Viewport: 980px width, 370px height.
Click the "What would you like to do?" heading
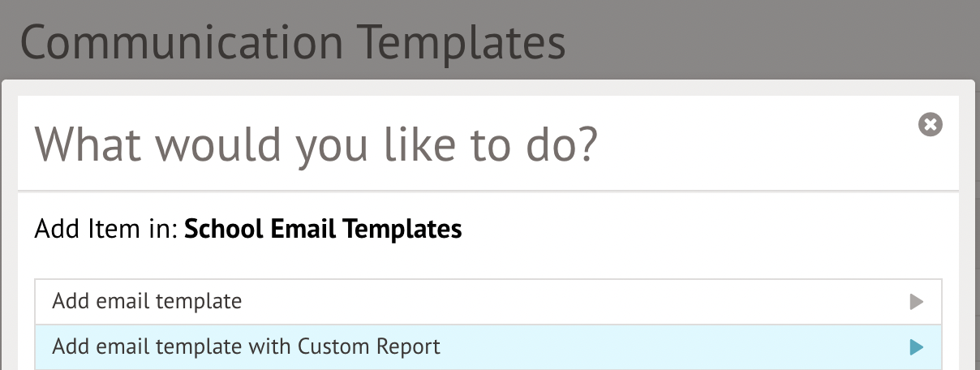click(x=316, y=144)
